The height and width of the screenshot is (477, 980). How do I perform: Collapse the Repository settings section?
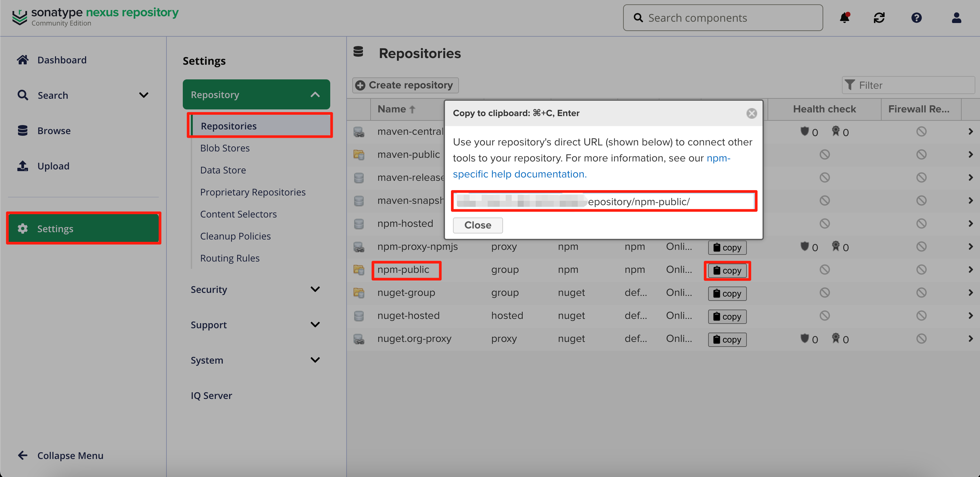315,95
